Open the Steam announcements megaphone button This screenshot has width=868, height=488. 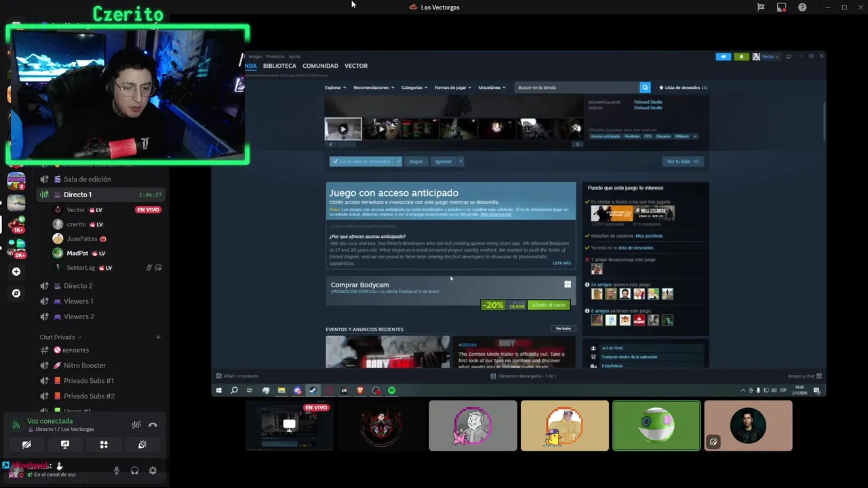[724, 56]
